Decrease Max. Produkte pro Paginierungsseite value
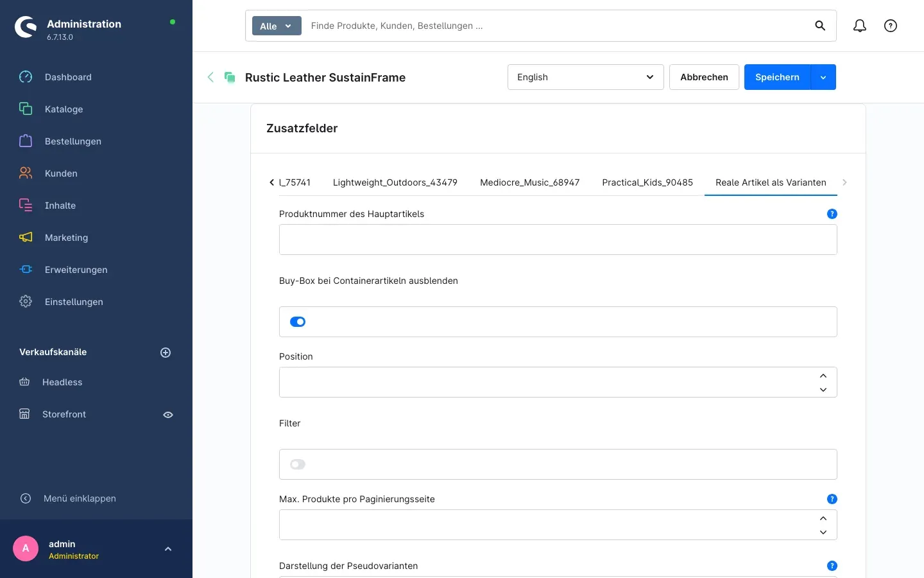This screenshot has width=924, height=578. [x=823, y=532]
